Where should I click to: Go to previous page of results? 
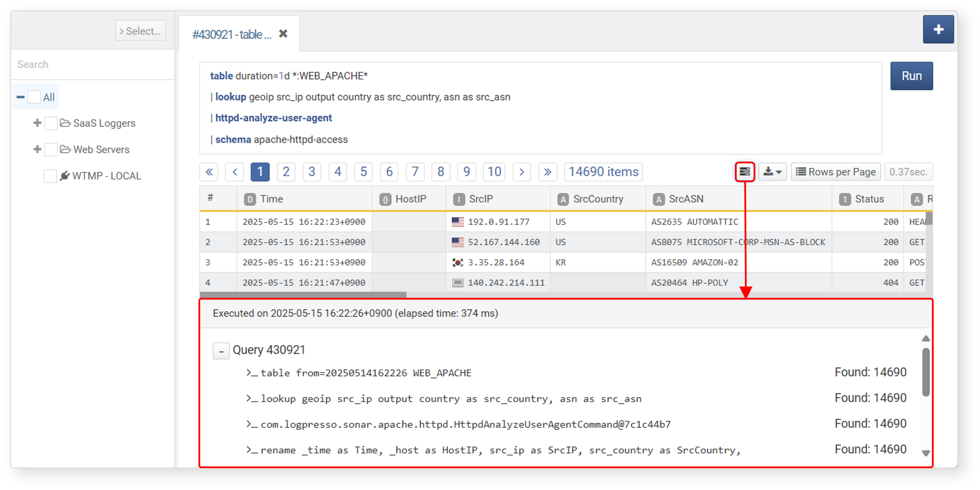coord(234,172)
